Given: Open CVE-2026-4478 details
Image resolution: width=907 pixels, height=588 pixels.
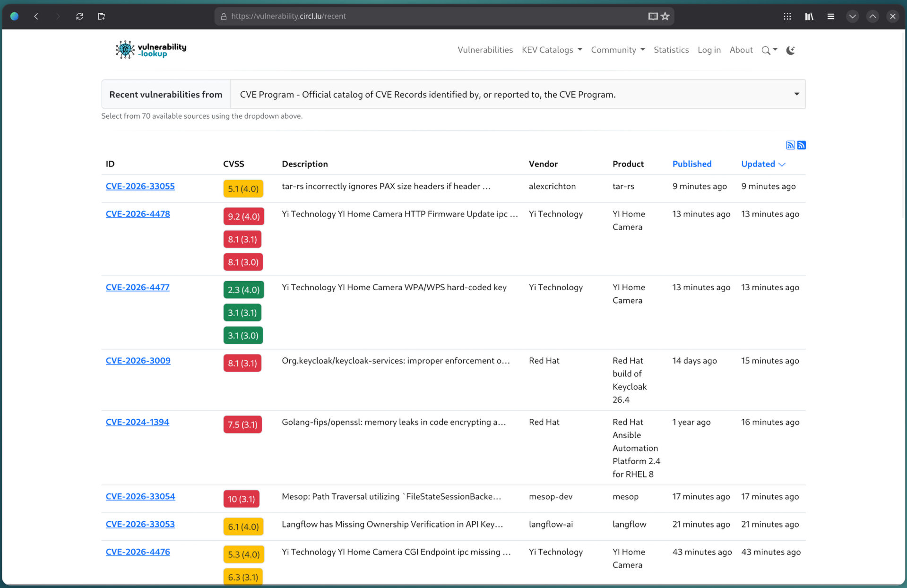Looking at the screenshot, I should click(138, 214).
